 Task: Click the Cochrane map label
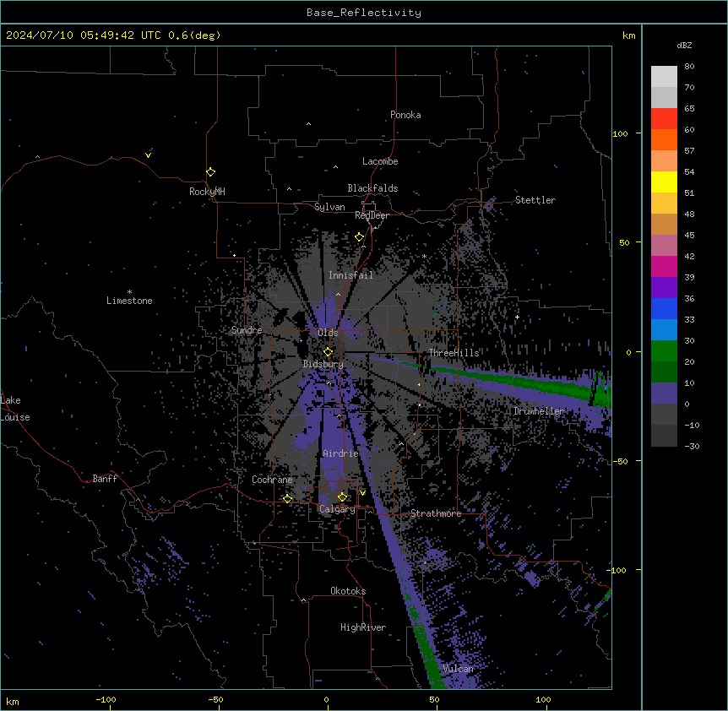pyautogui.click(x=272, y=480)
